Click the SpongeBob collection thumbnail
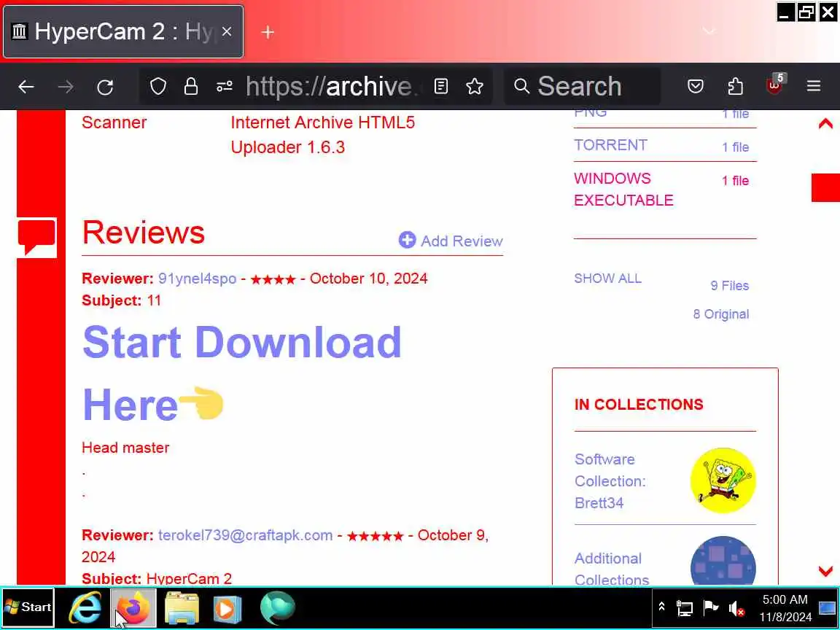Viewport: 840px width, 630px height. pos(723,481)
